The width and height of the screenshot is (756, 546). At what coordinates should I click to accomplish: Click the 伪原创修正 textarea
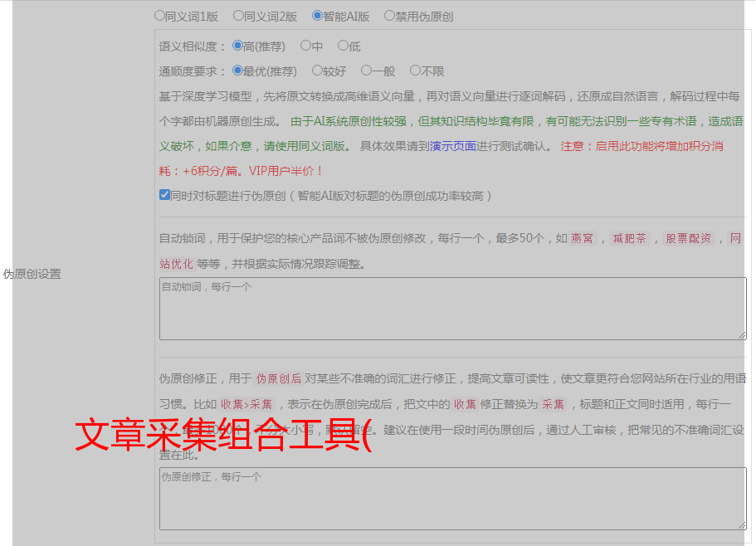pos(453,499)
